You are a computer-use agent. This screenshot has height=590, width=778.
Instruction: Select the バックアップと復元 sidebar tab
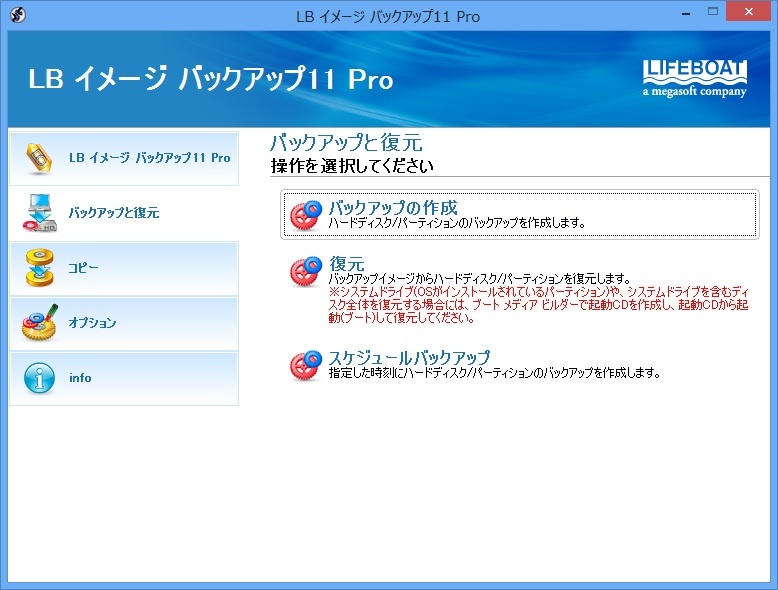click(x=124, y=213)
